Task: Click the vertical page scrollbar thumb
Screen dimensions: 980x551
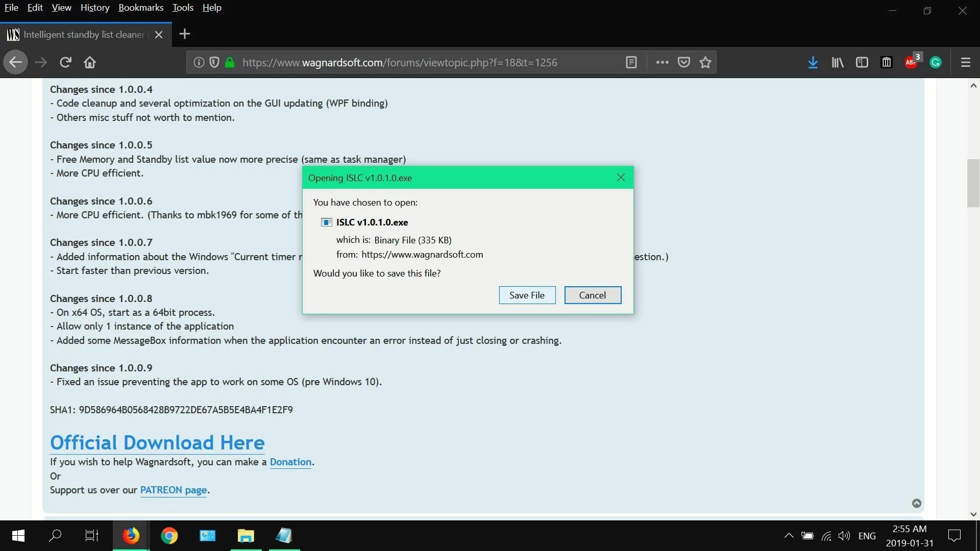Action: (x=973, y=184)
